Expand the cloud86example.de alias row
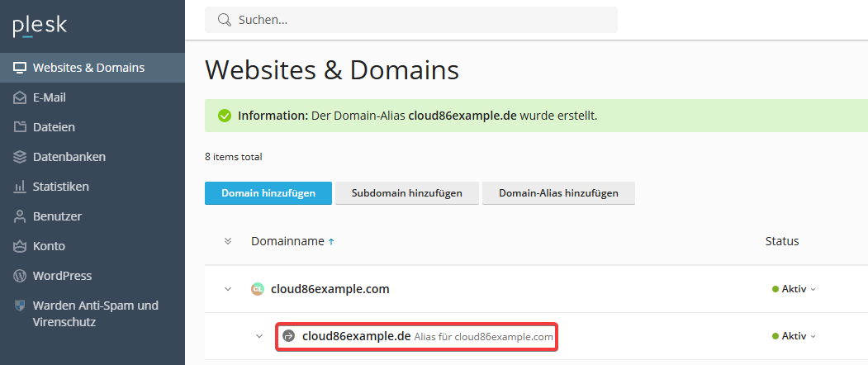This screenshot has width=868, height=365. pyautogui.click(x=259, y=335)
